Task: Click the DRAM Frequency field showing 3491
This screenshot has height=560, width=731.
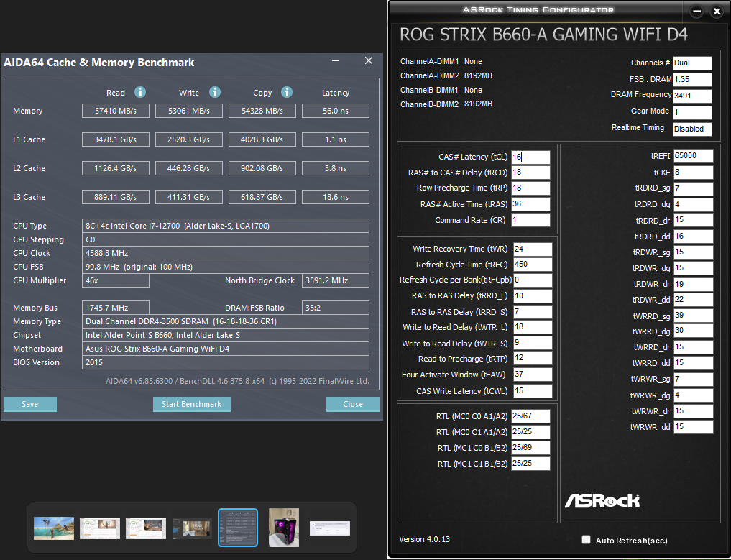Action: (692, 96)
